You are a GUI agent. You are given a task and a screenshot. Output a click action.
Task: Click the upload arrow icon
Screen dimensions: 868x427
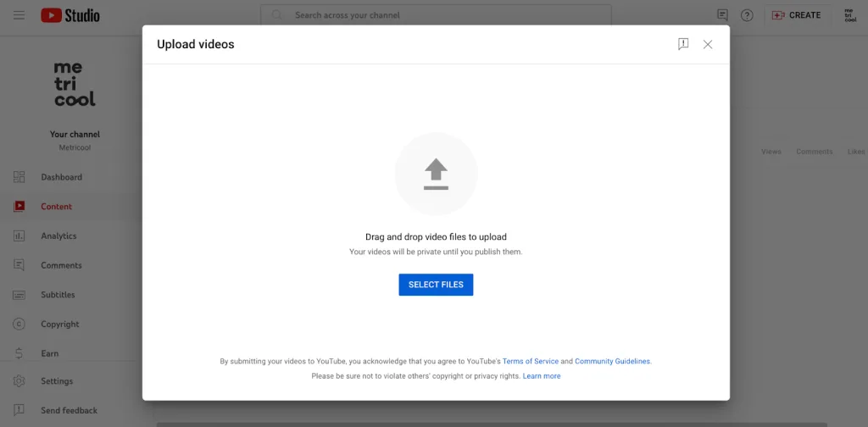(x=436, y=174)
